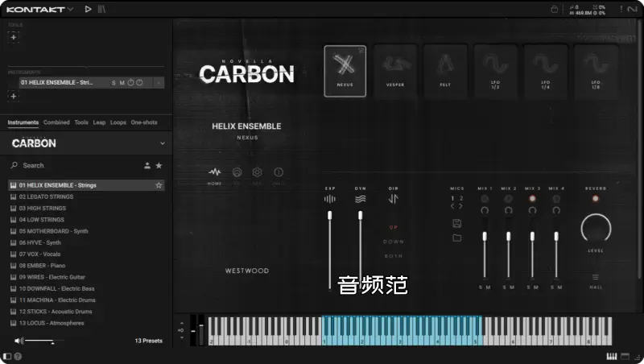This screenshot has height=364, width=644.
Task: Open the mic preset folder icon
Action: (457, 238)
